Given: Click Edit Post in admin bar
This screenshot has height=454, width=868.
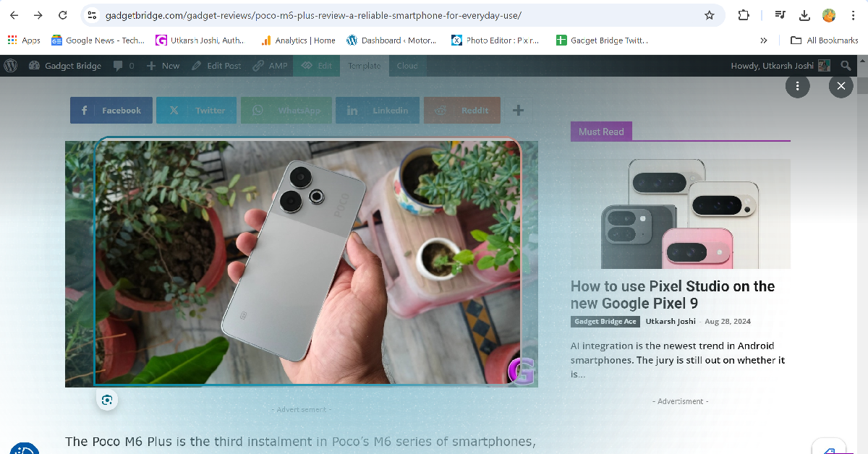Looking at the screenshot, I should point(216,66).
